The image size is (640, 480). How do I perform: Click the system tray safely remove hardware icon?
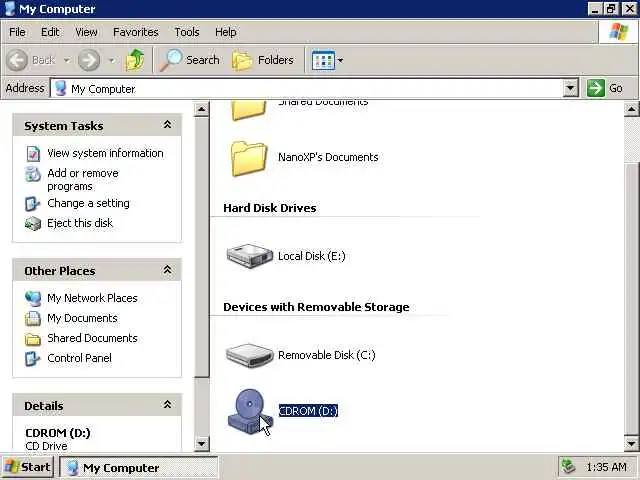(568, 467)
